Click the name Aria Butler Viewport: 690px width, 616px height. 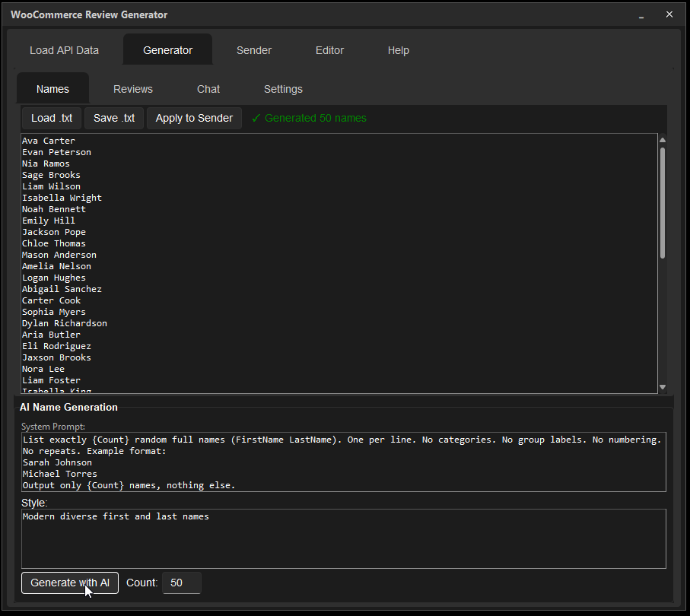tap(51, 335)
